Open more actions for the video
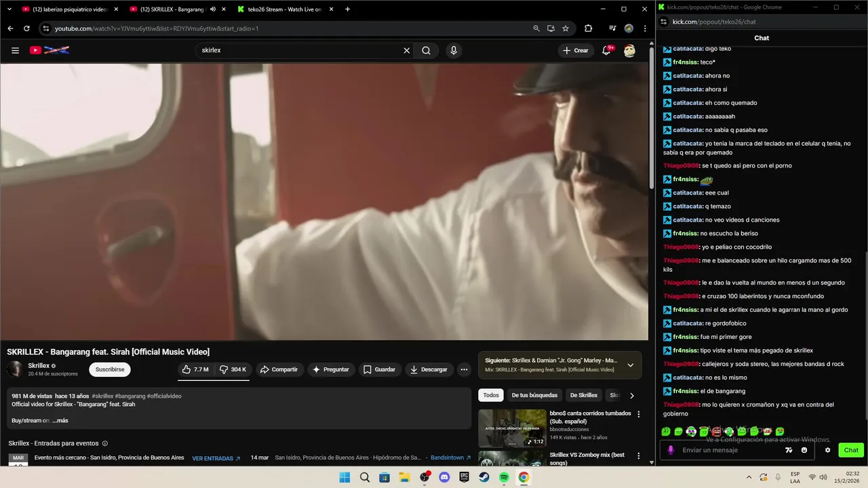Viewport: 868px width, 488px height. (x=464, y=369)
